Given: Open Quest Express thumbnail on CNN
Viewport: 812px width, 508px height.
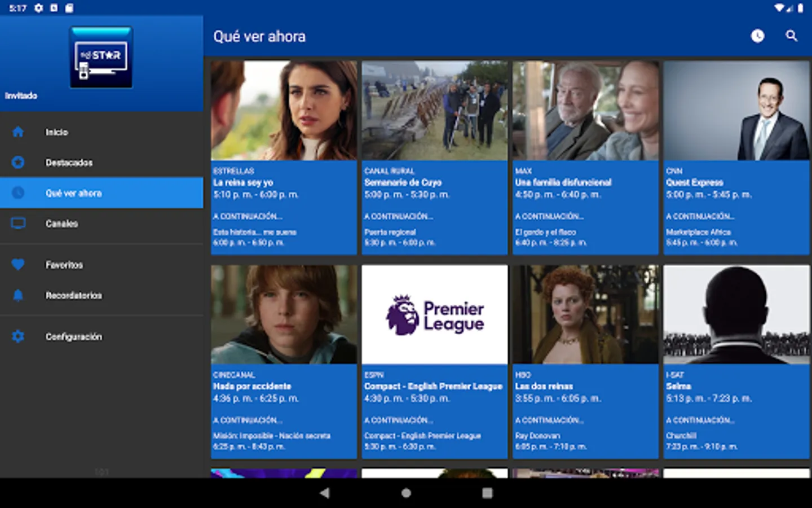Looking at the screenshot, I should pyautogui.click(x=736, y=111).
